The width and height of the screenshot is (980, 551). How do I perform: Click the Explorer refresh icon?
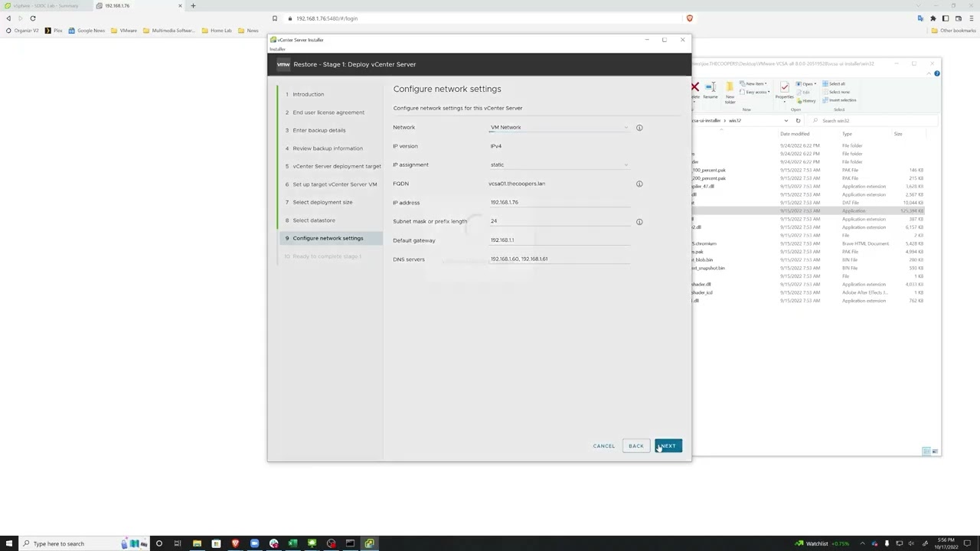[798, 121]
